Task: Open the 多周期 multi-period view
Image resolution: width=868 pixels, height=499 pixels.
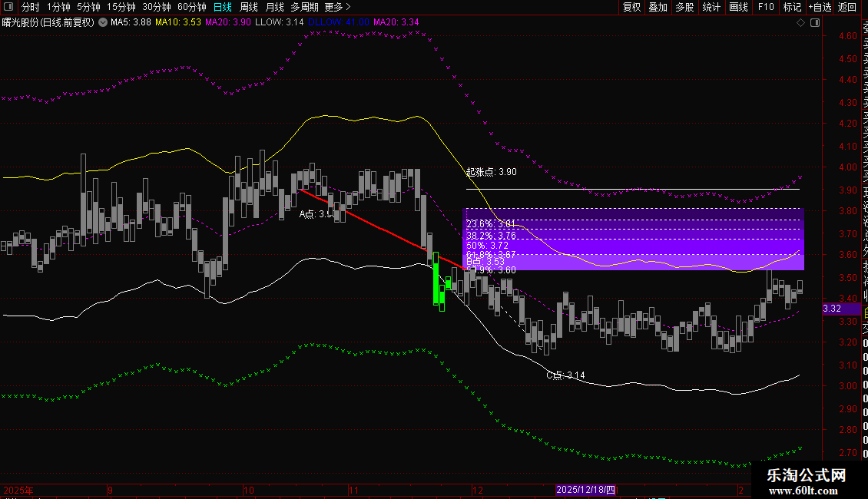Action: [304, 7]
